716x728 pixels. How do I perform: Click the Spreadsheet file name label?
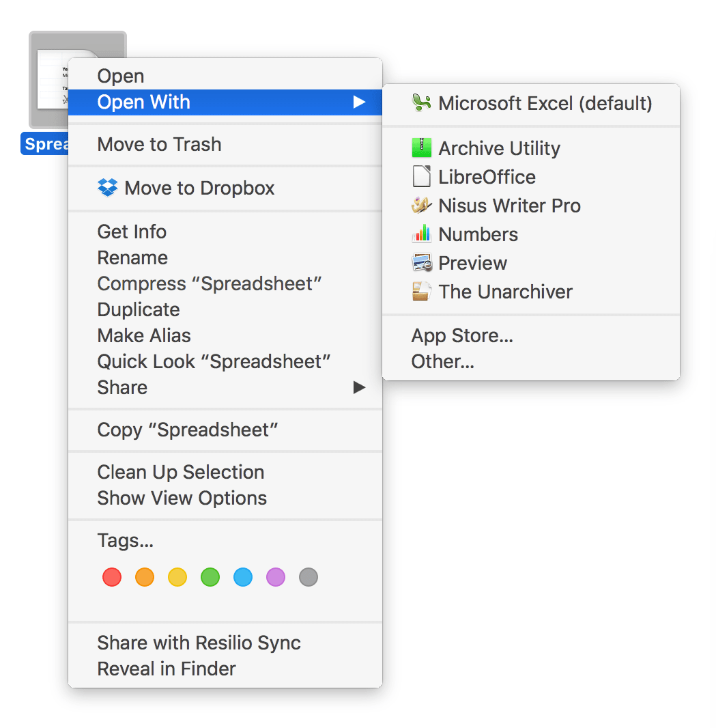click(x=45, y=144)
